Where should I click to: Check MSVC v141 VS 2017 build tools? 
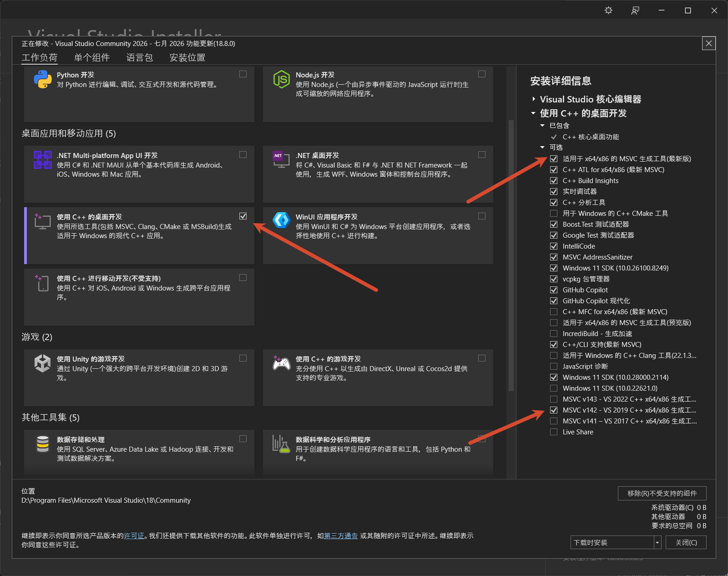(554, 421)
